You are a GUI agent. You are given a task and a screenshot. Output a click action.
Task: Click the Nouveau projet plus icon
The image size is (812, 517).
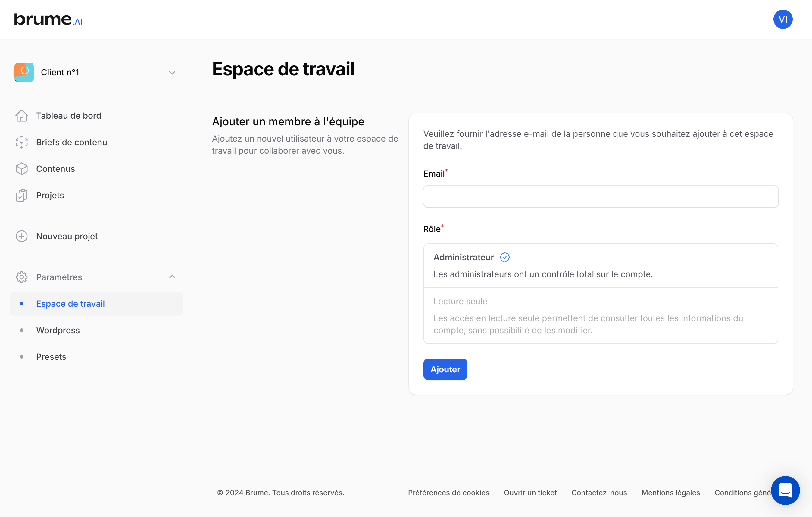coord(22,236)
